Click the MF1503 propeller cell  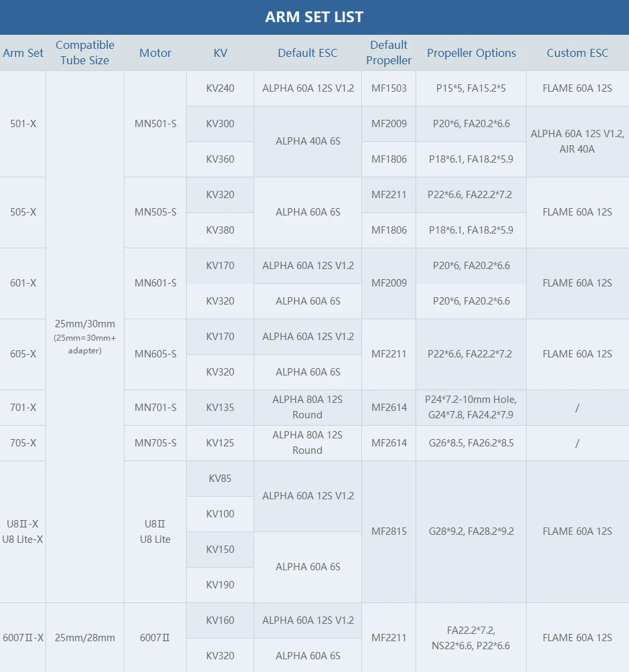click(389, 88)
